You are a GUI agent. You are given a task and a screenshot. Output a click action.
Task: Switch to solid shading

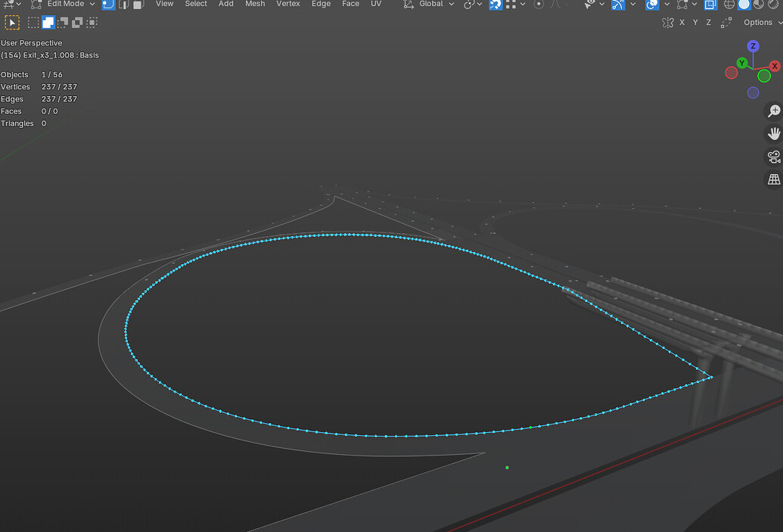click(x=744, y=5)
